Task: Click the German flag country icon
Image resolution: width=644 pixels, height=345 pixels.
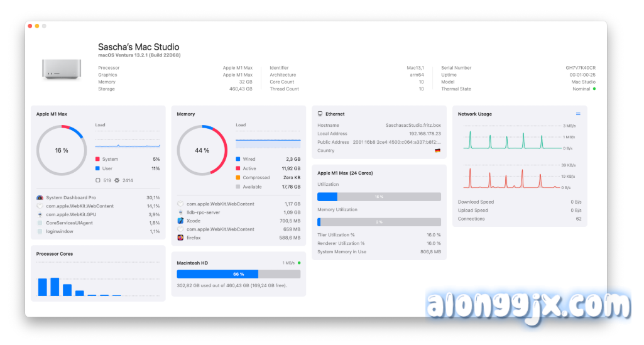Action: (437, 151)
